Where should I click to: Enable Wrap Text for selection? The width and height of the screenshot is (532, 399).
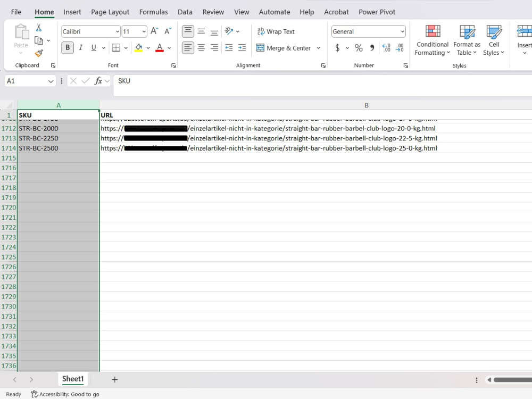[276, 31]
